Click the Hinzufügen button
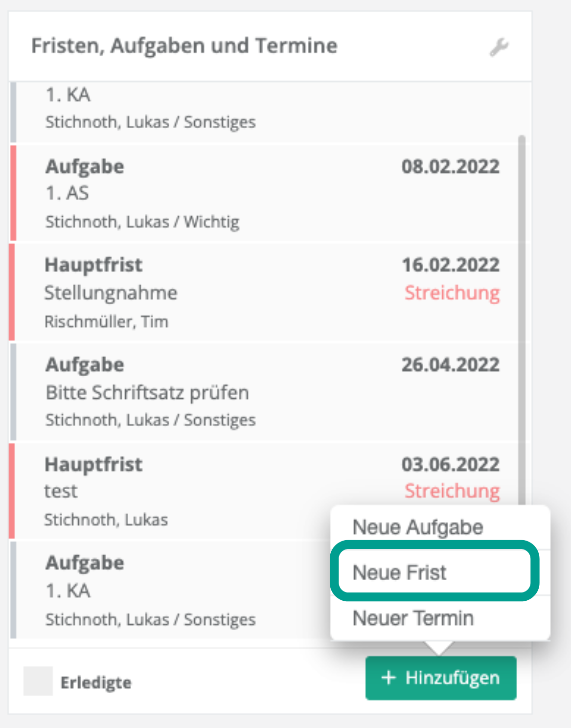Viewport: 571px width, 728px height. [x=440, y=678]
